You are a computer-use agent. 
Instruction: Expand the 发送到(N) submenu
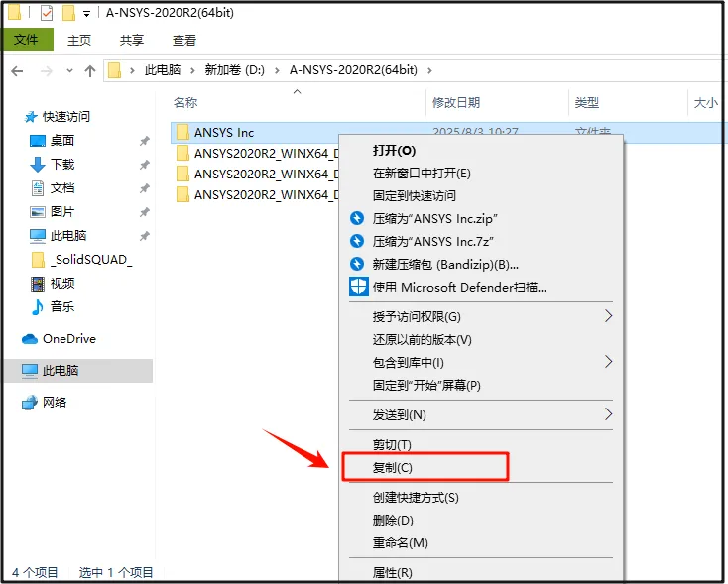[481, 414]
